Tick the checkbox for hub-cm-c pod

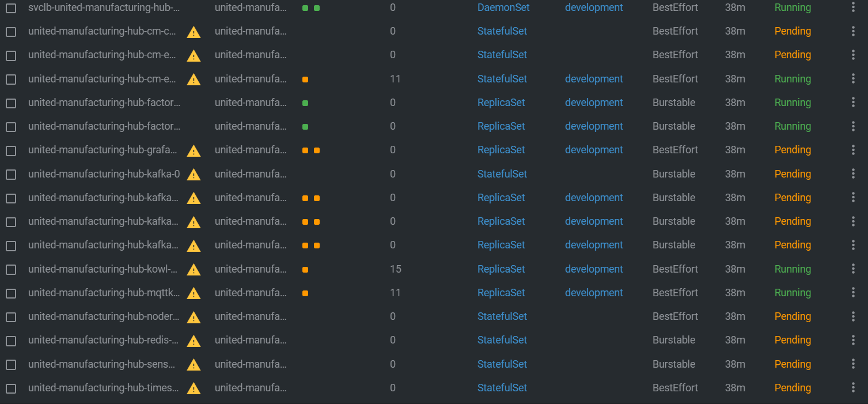[11, 32]
